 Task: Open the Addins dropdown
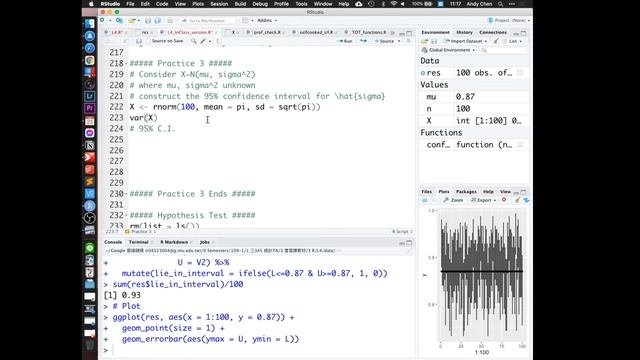267,20
